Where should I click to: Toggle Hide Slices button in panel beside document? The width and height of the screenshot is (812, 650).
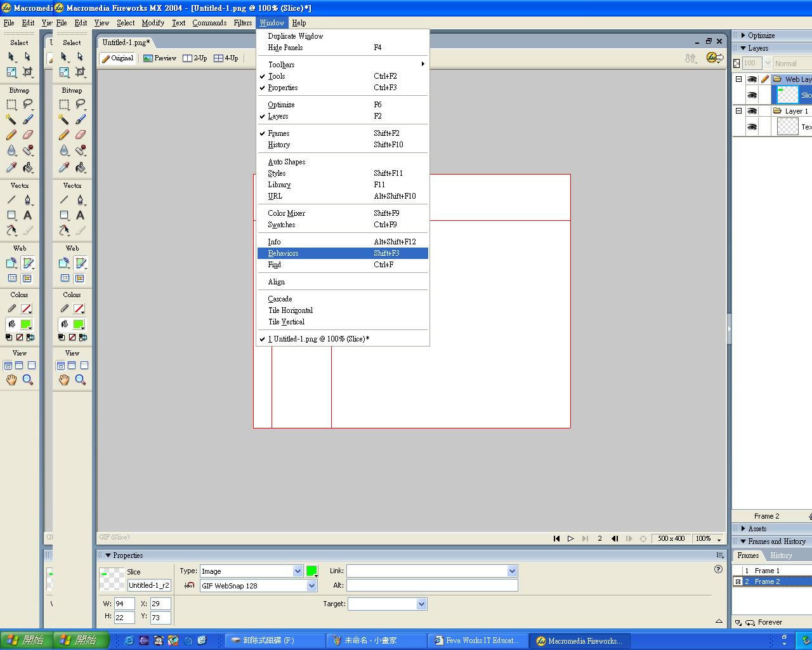point(65,278)
